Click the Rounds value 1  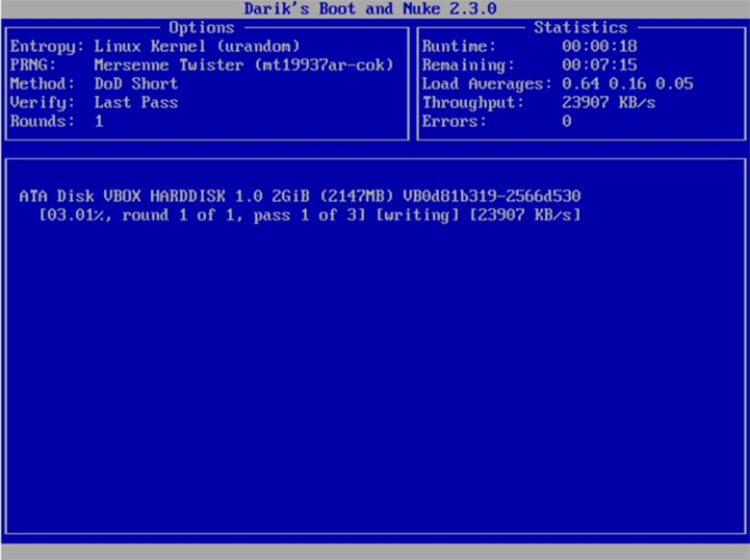tap(99, 121)
